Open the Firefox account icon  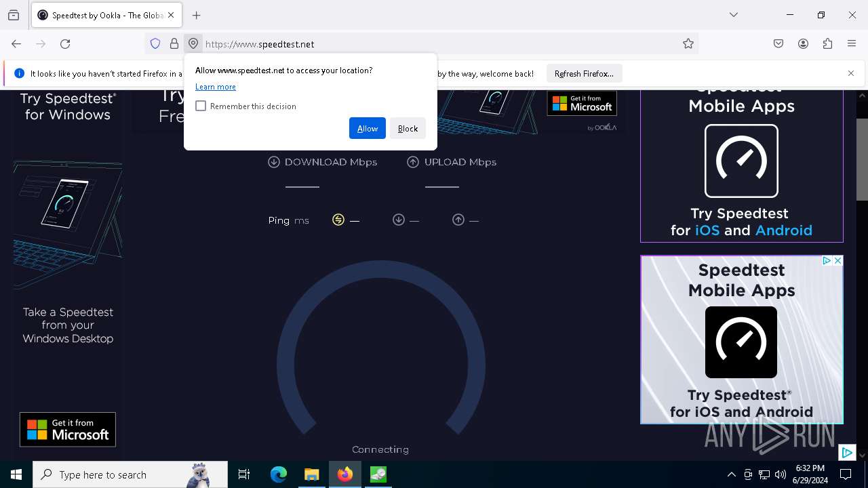coord(803,44)
